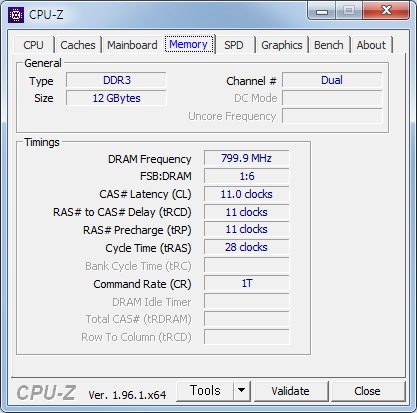Click the Close button at bottom
This screenshot has height=413, width=417.
coord(367,391)
